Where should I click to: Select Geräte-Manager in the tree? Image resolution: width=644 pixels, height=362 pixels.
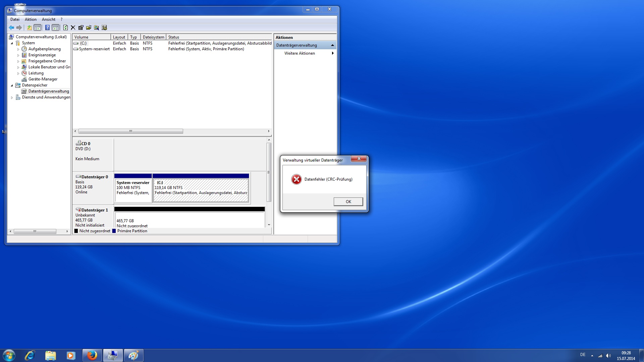tap(43, 79)
